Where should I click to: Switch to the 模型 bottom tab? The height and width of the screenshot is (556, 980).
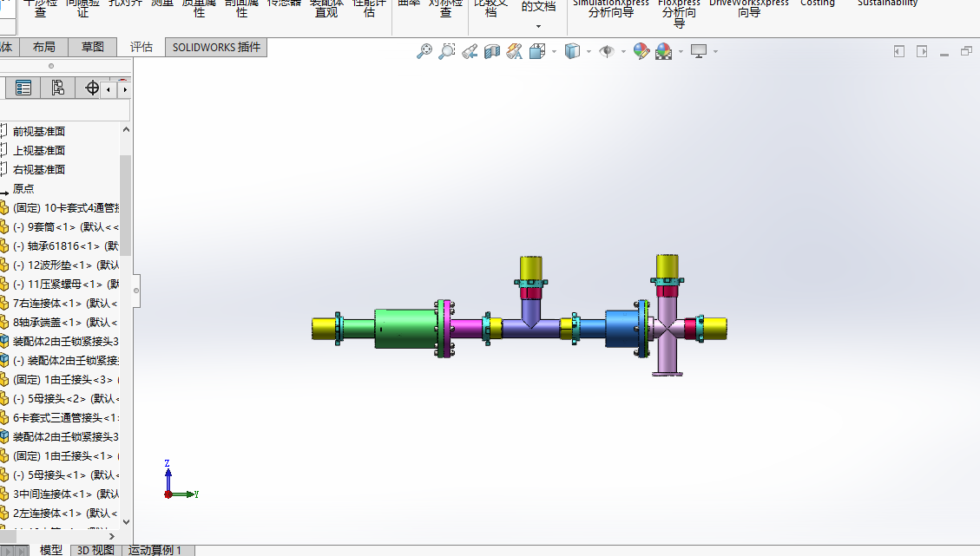point(50,550)
